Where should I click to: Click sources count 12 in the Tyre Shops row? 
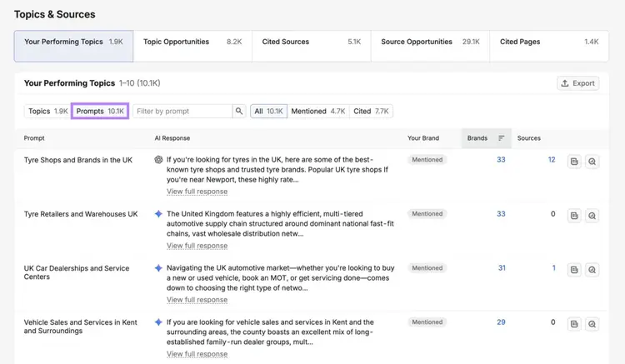pyautogui.click(x=552, y=160)
